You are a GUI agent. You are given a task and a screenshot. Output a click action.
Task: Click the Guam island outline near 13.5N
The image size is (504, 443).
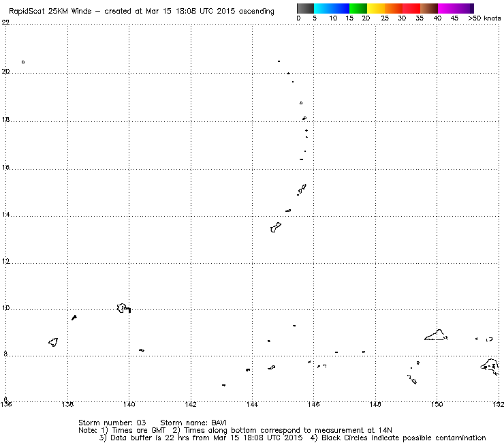[x=275, y=228]
